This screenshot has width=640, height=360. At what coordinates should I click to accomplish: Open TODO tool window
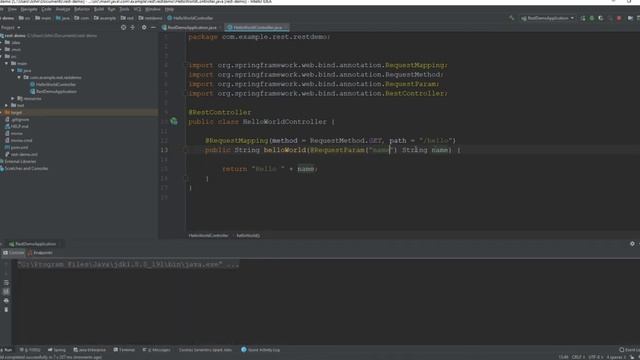30,350
